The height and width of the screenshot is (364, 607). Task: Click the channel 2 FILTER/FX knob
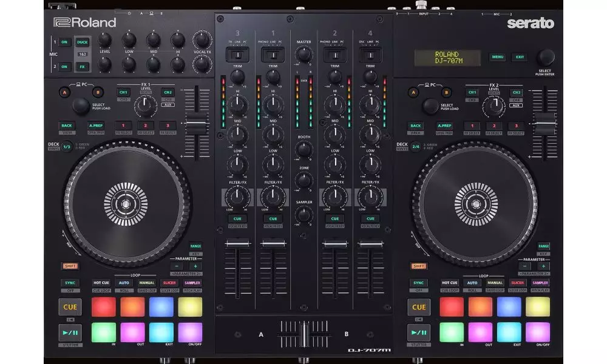[335, 197]
